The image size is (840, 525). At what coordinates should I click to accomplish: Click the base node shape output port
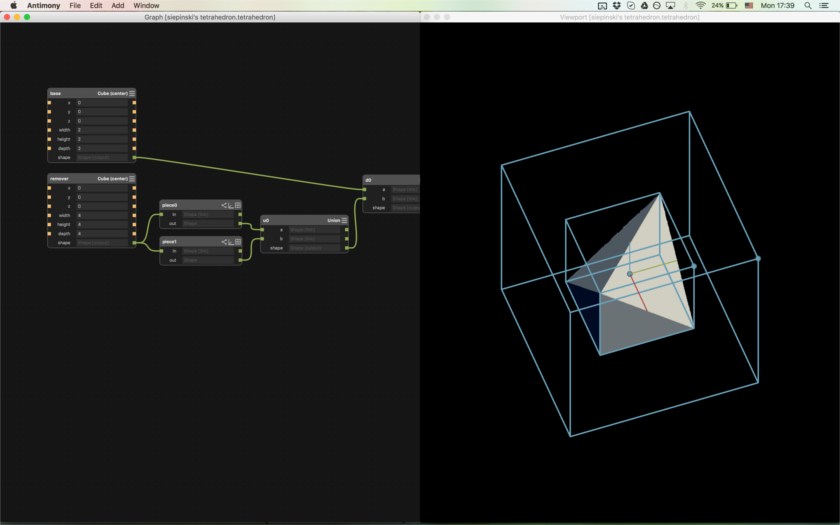[134, 158]
